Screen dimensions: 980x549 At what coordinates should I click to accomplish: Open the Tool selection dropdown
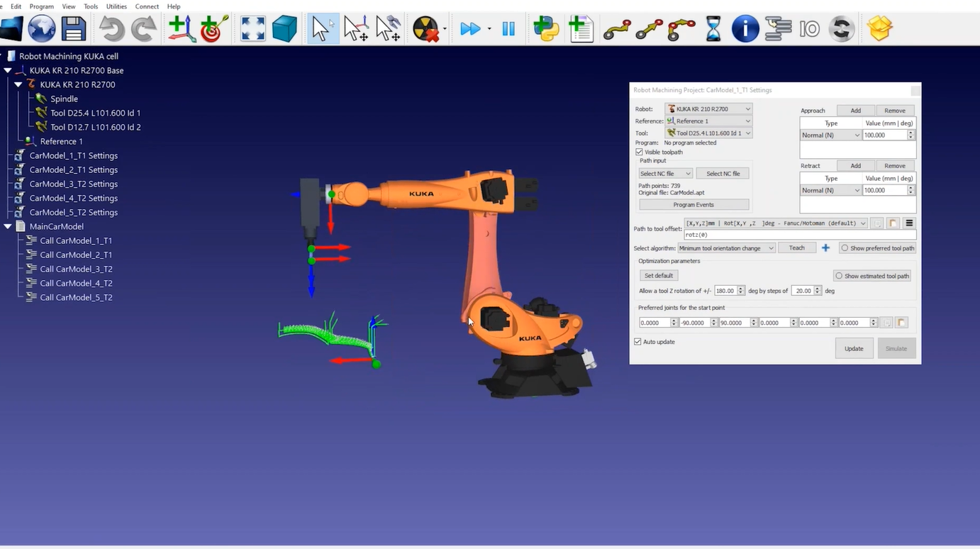point(708,133)
